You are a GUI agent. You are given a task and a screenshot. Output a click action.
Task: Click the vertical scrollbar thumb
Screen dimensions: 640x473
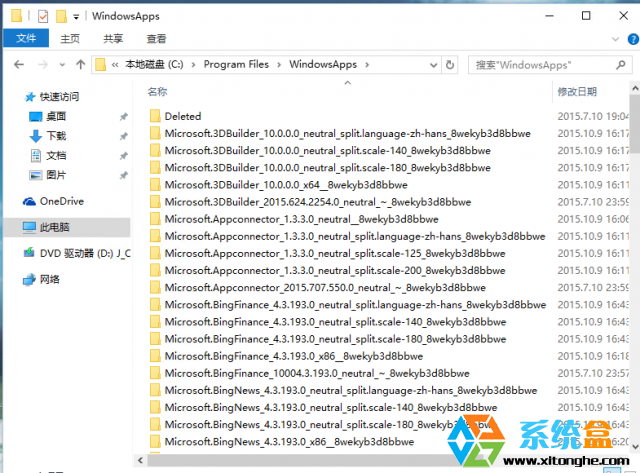coord(635,123)
